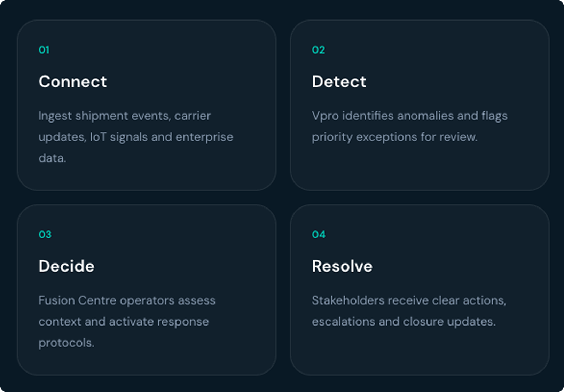
Task: Click the Stakeholders receive clear actions text
Action: click(409, 311)
